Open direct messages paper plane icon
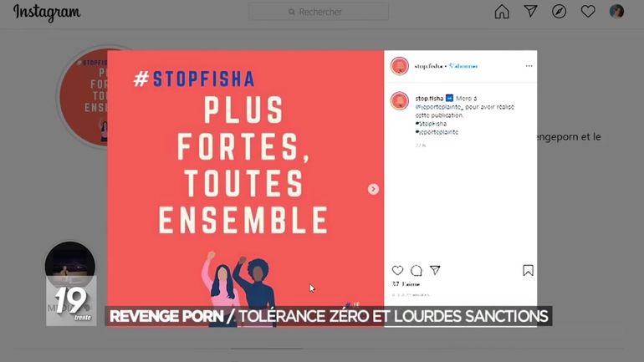The image size is (644, 362). pos(530,12)
